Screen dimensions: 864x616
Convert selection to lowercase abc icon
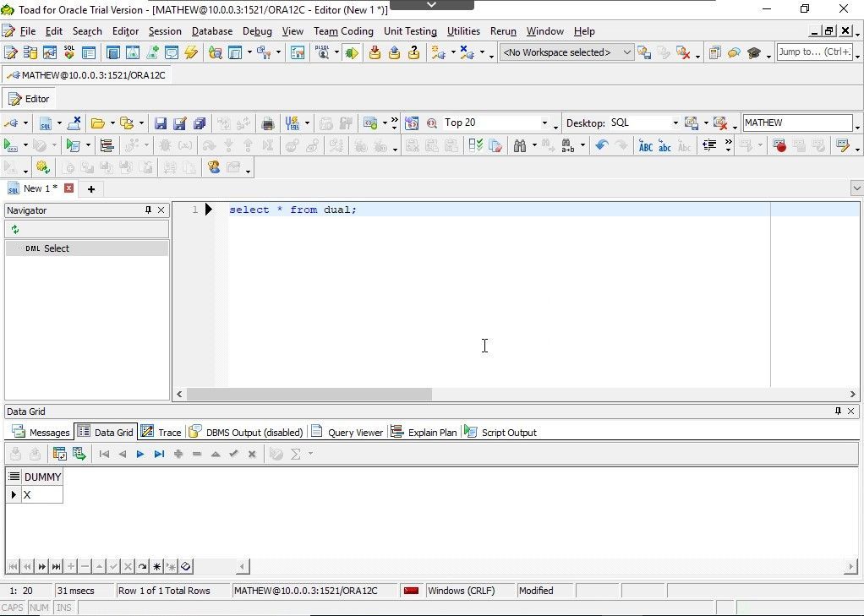click(665, 145)
